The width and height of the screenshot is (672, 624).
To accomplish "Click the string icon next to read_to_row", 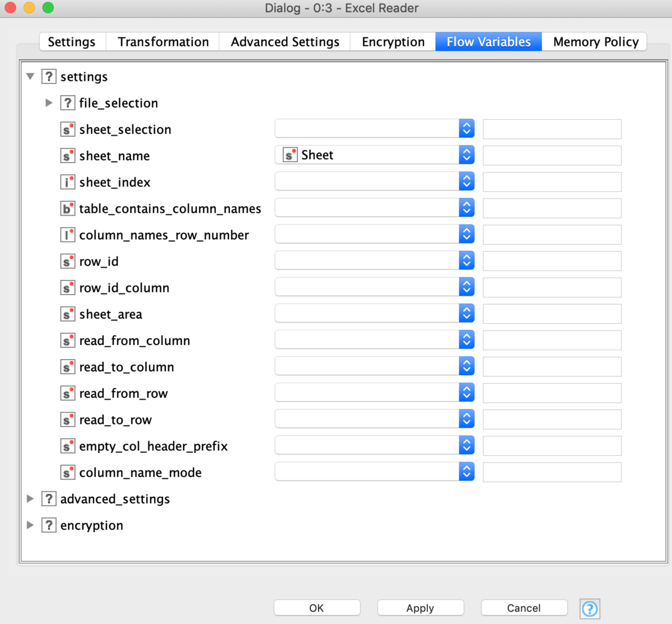I will (68, 420).
